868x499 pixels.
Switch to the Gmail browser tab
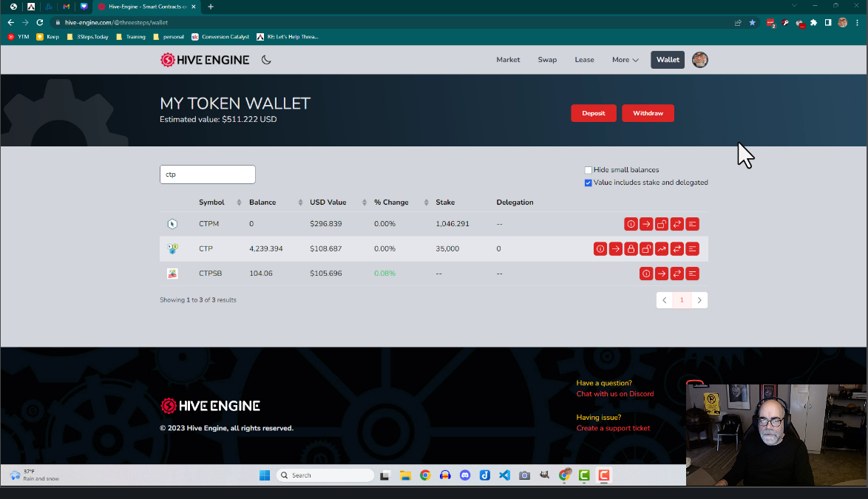tap(67, 7)
